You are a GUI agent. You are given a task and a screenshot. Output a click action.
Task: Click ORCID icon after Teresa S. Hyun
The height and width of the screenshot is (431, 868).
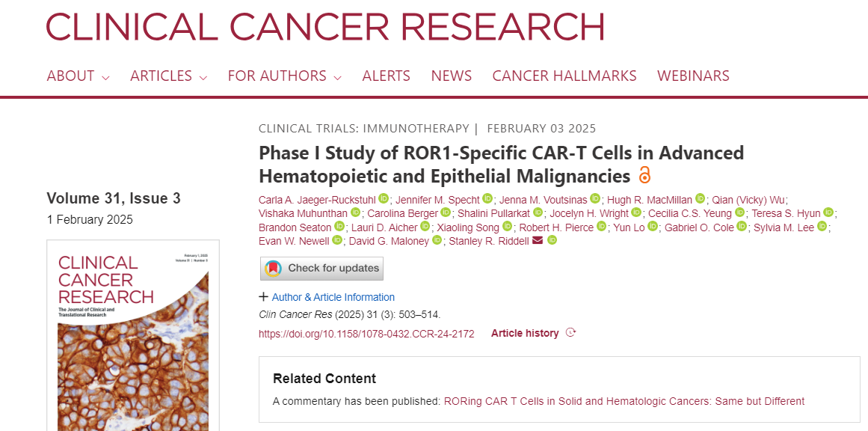828,213
